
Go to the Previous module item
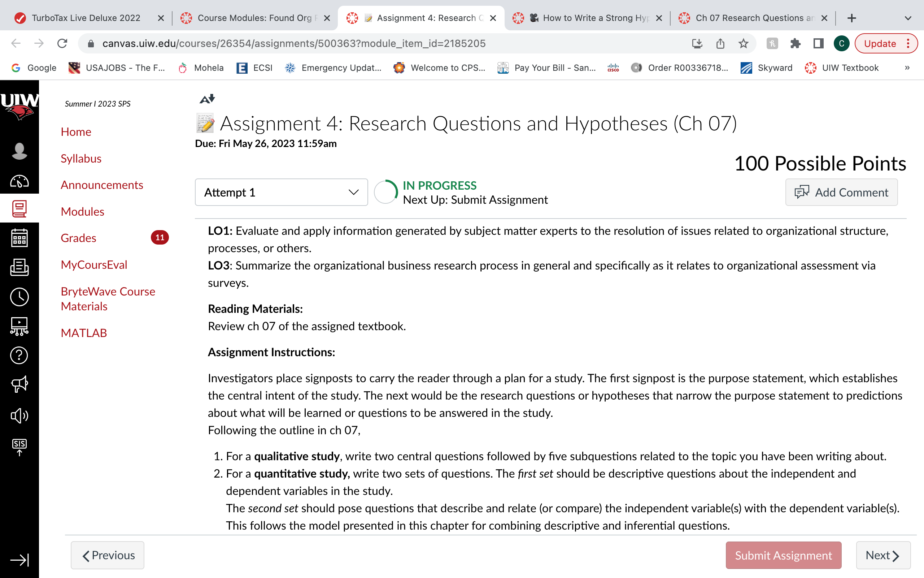108,555
